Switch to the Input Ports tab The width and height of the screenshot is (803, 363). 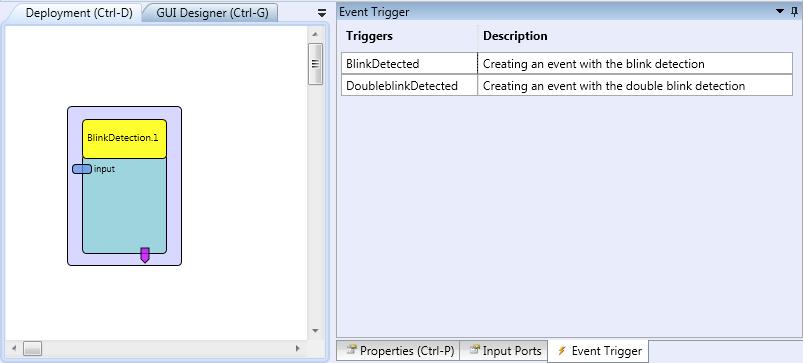pyautogui.click(x=504, y=351)
